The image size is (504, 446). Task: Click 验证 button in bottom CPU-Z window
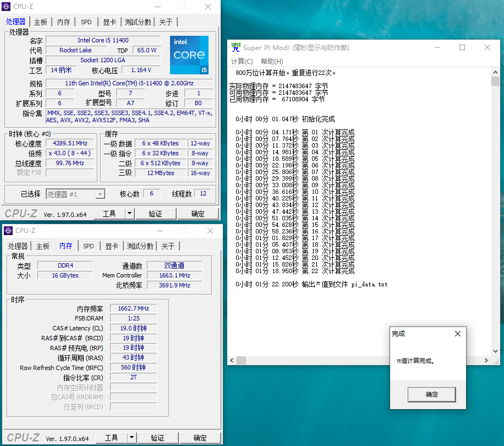point(157,438)
